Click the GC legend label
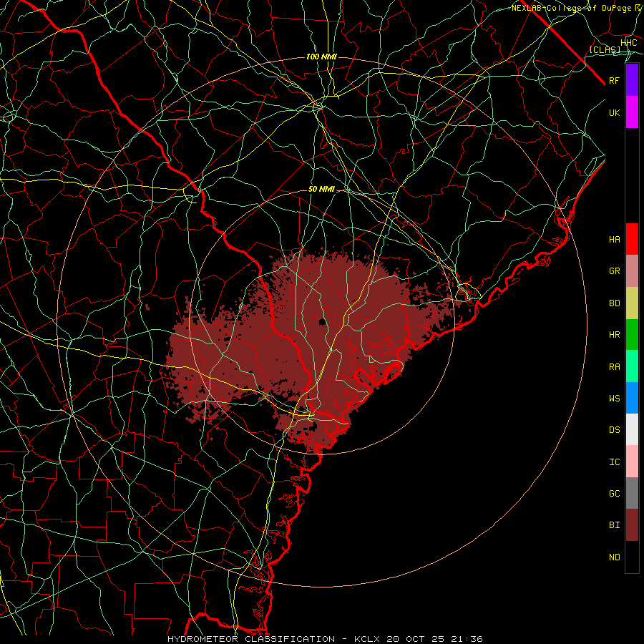Viewport: 644px width, 644px height. click(x=615, y=494)
